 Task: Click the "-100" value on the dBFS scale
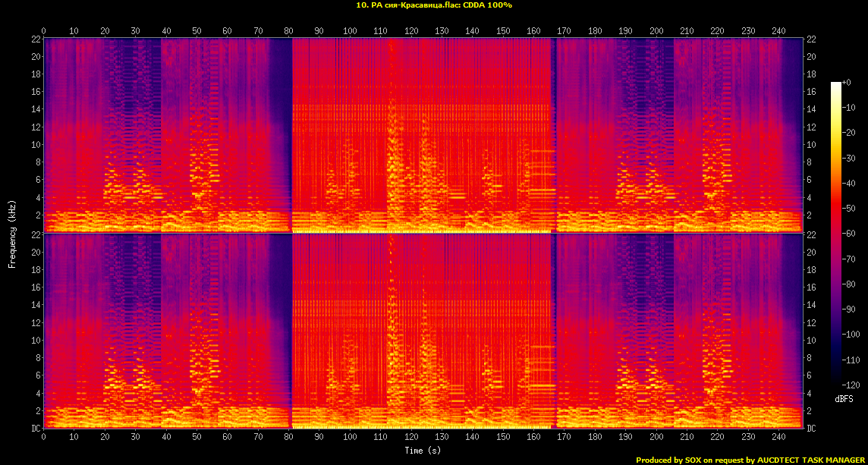pos(851,334)
